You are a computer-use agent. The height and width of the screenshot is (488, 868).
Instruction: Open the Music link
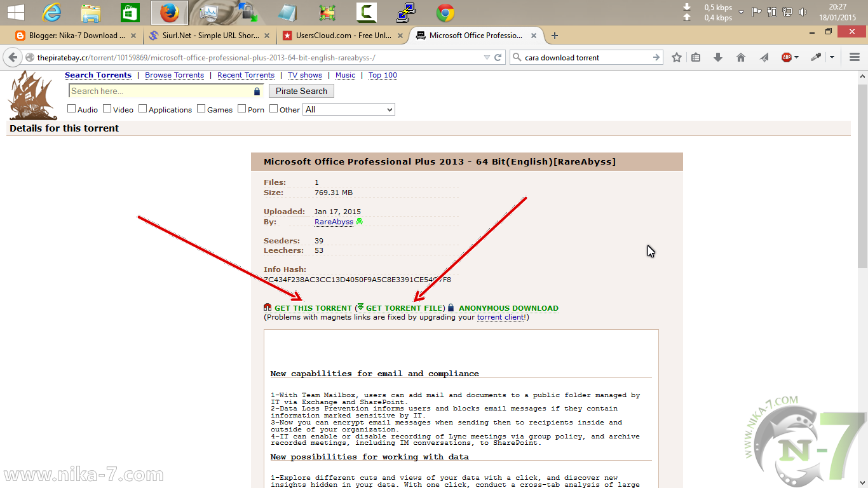tap(346, 75)
